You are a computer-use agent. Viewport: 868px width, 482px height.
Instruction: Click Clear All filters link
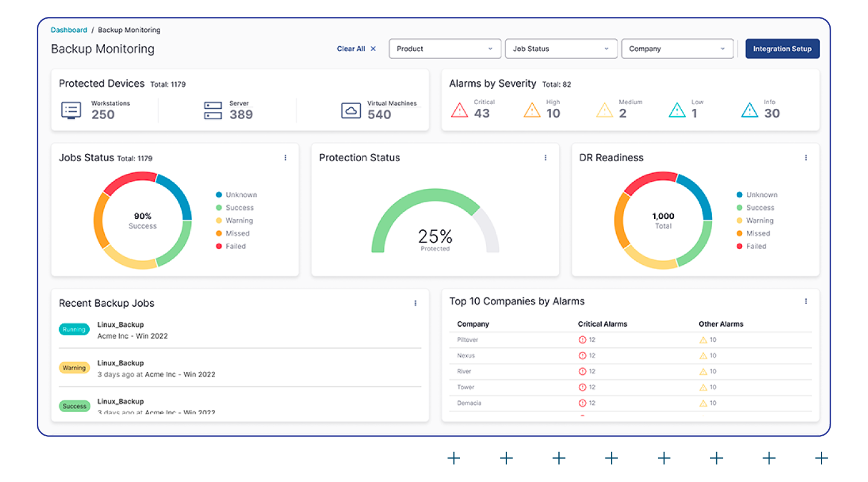tap(356, 49)
